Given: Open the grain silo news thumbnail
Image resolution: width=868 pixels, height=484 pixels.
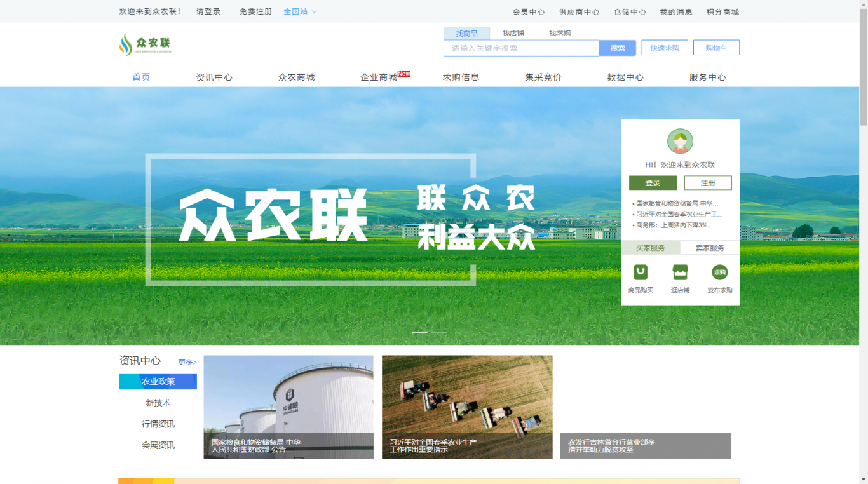Looking at the screenshot, I should (288, 407).
